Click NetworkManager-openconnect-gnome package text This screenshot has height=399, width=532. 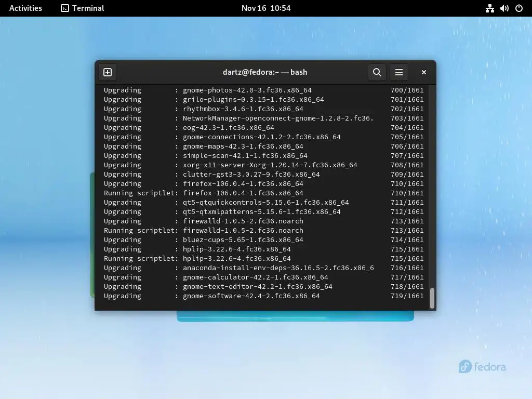click(278, 118)
